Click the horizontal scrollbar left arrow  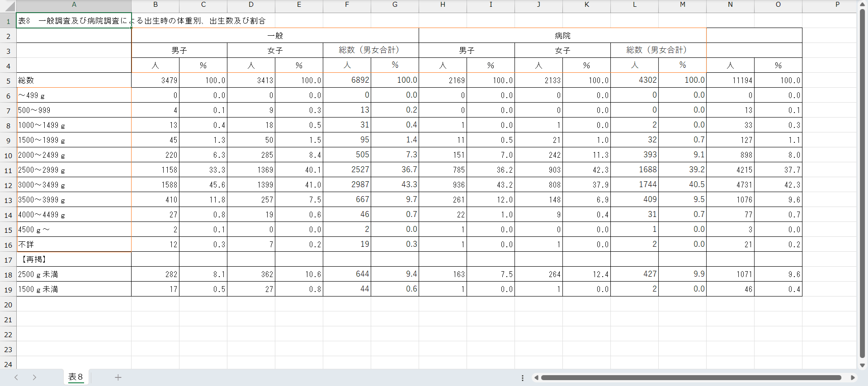pyautogui.click(x=536, y=378)
